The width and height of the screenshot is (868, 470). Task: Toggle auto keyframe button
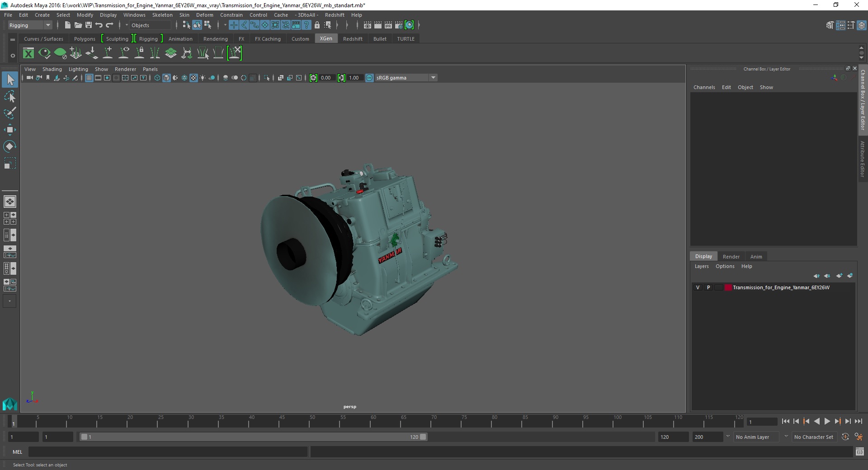point(845,437)
